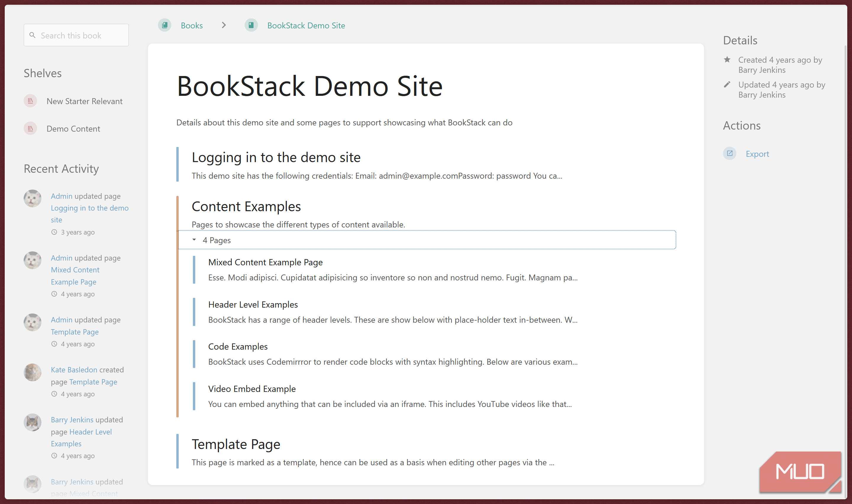
Task: Click Barry Jenkins name in Header Level activity
Action: tap(72, 420)
